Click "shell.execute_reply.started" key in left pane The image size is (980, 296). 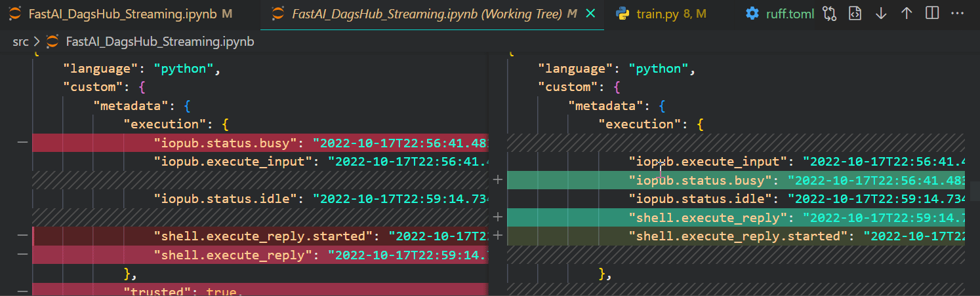click(265, 236)
